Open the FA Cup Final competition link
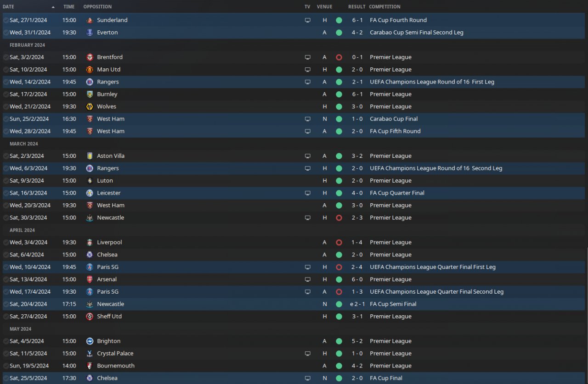This screenshot has width=588, height=384. click(386, 378)
